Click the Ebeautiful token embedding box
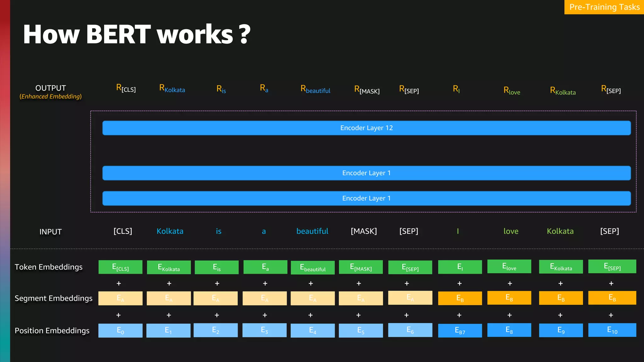 pos(313,268)
